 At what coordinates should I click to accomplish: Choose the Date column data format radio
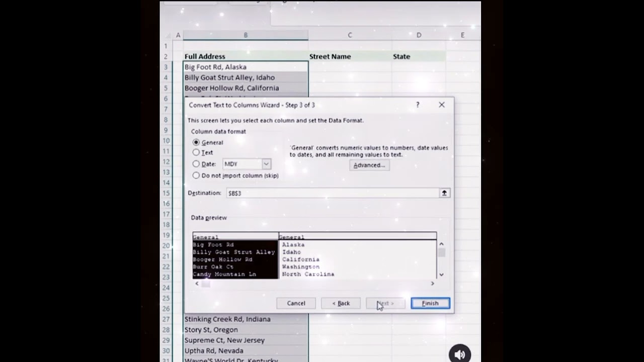[196, 164]
